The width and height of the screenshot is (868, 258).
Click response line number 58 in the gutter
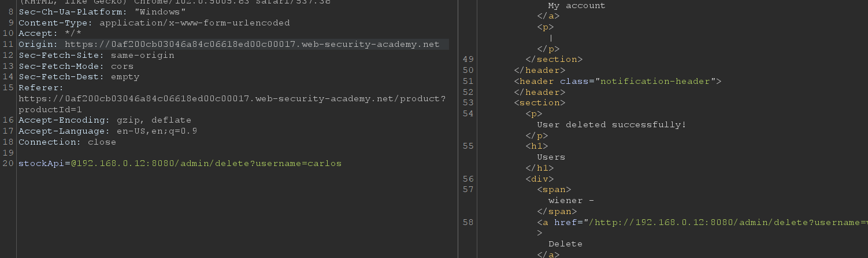468,222
